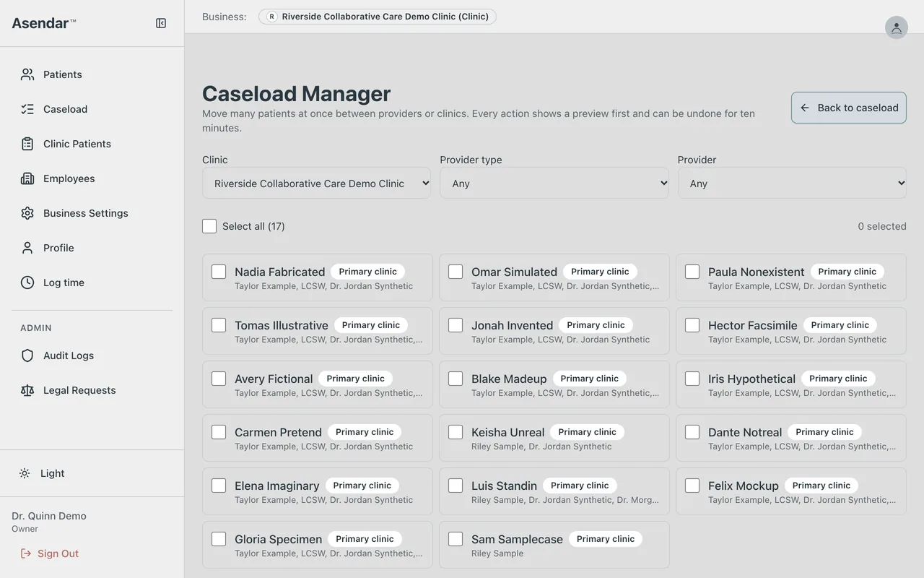Click the Luis Standin patient name

click(505, 486)
